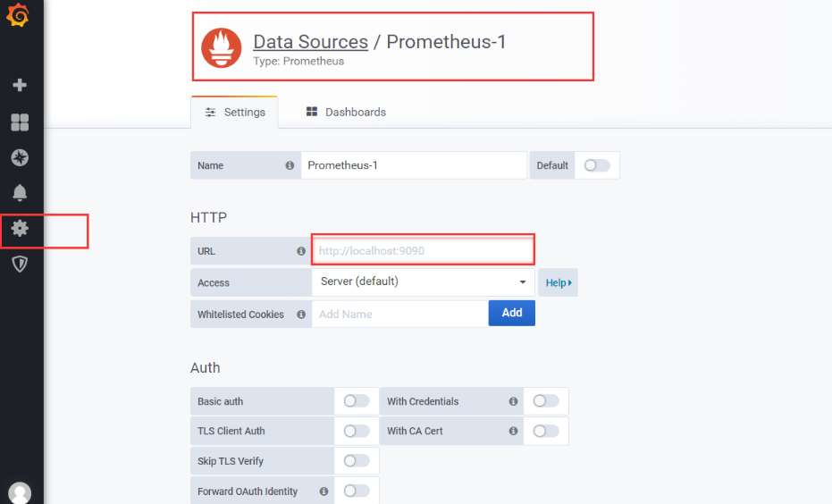
Task: Click the blue Add button
Action: 511,313
